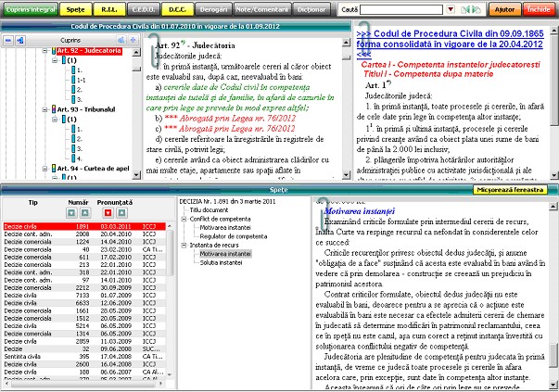559x392 pixels.
Task: Select the Decizie civila 7133 row
Action: pos(84,296)
